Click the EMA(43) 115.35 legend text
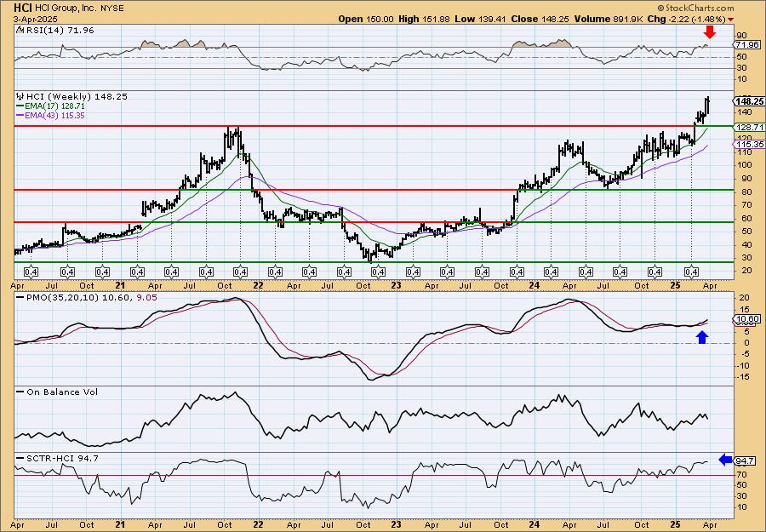Screen dimensions: 766x532 (x=54, y=116)
